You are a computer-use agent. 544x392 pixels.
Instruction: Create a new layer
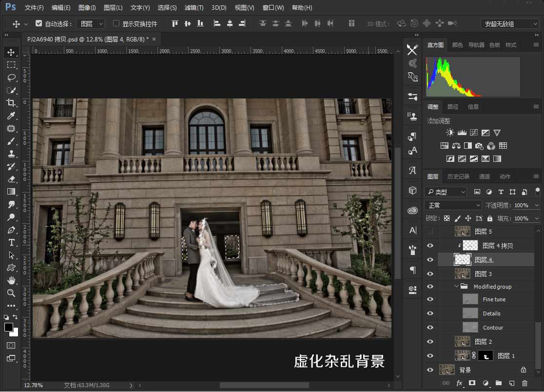(x=511, y=383)
